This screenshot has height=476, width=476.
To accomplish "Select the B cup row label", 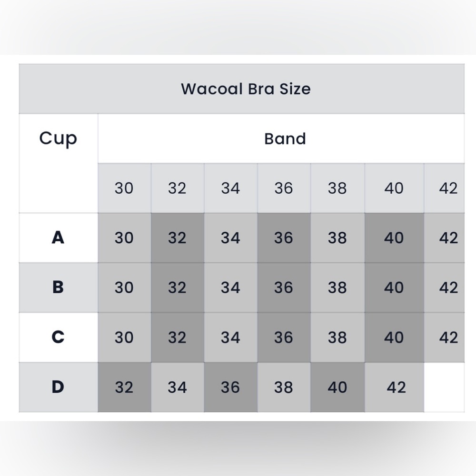I will coord(58,288).
